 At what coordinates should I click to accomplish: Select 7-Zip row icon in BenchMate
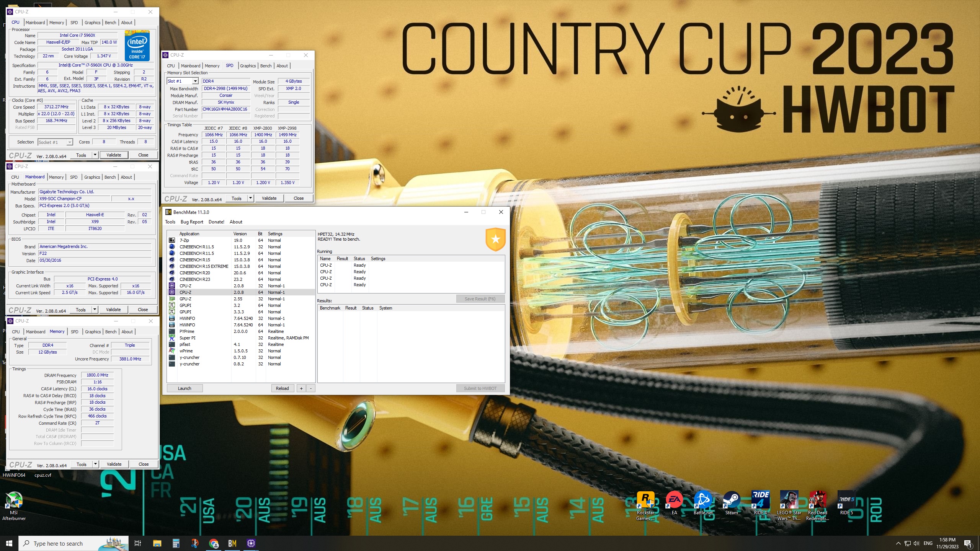pos(172,240)
